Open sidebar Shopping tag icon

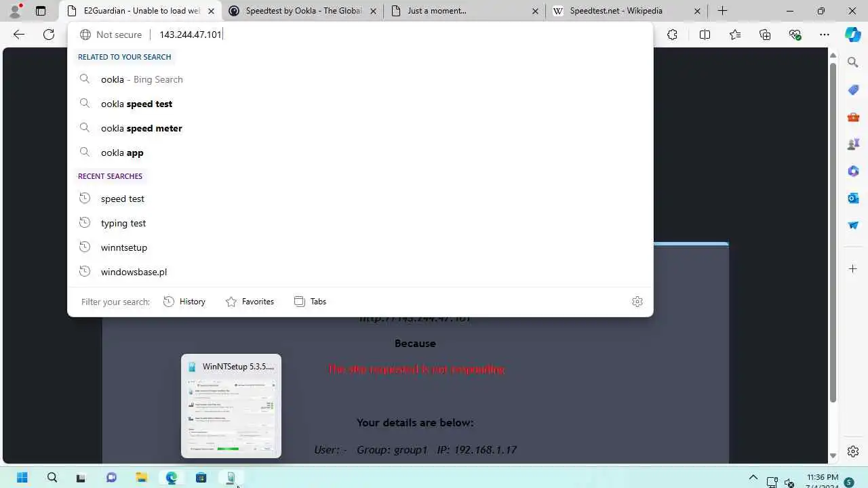(x=853, y=89)
